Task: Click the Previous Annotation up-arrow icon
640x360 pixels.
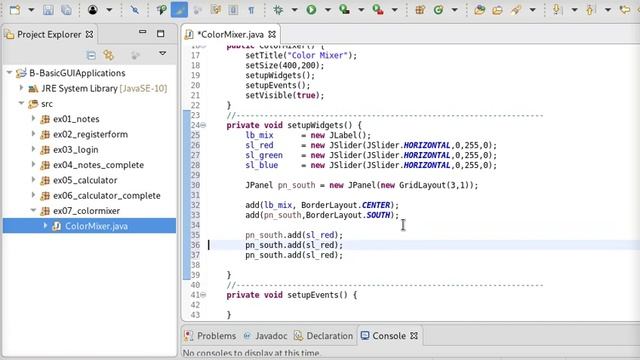Action: (x=590, y=9)
